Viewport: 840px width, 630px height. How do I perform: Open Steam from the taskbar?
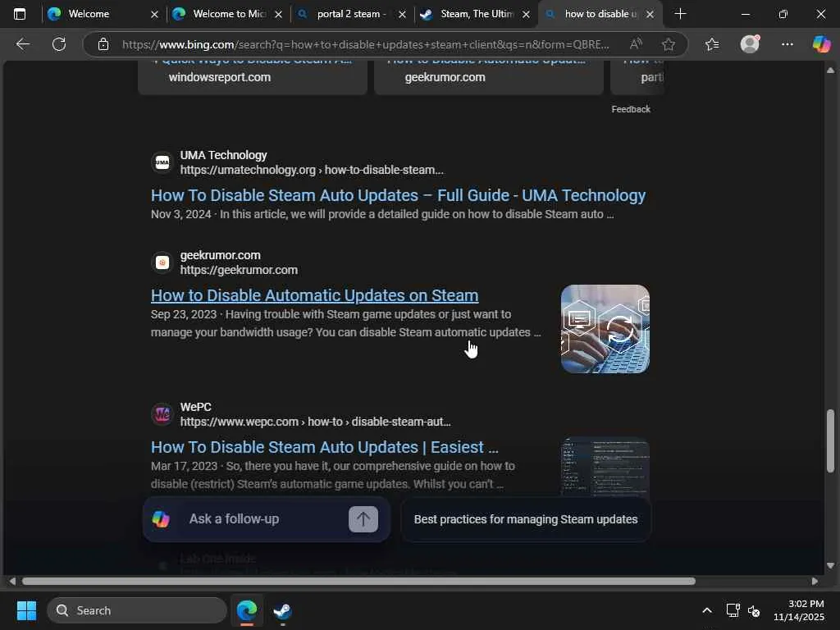click(x=282, y=610)
